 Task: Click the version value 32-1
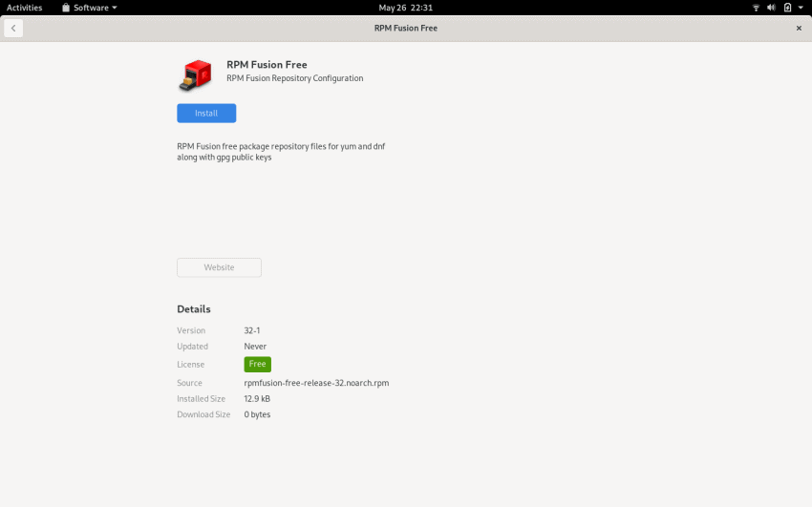point(252,330)
